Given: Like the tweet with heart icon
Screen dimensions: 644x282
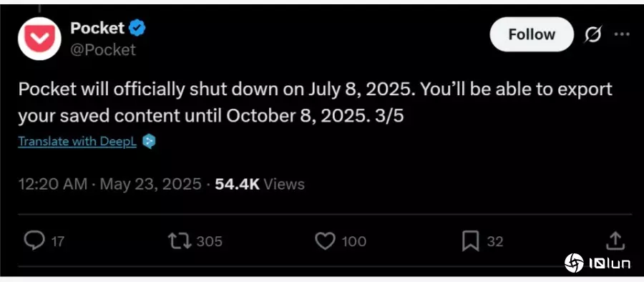Looking at the screenshot, I should point(325,241).
